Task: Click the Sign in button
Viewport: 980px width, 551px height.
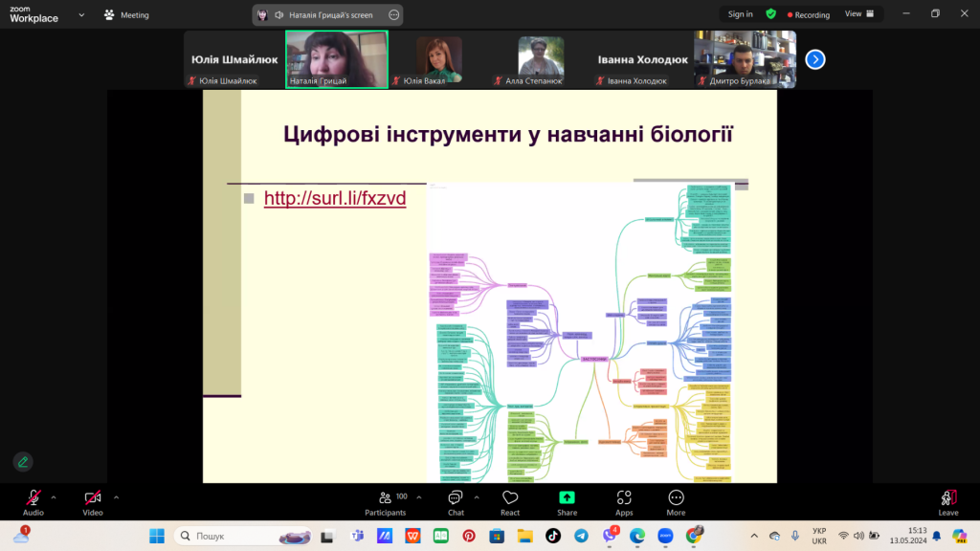Action: 740,14
